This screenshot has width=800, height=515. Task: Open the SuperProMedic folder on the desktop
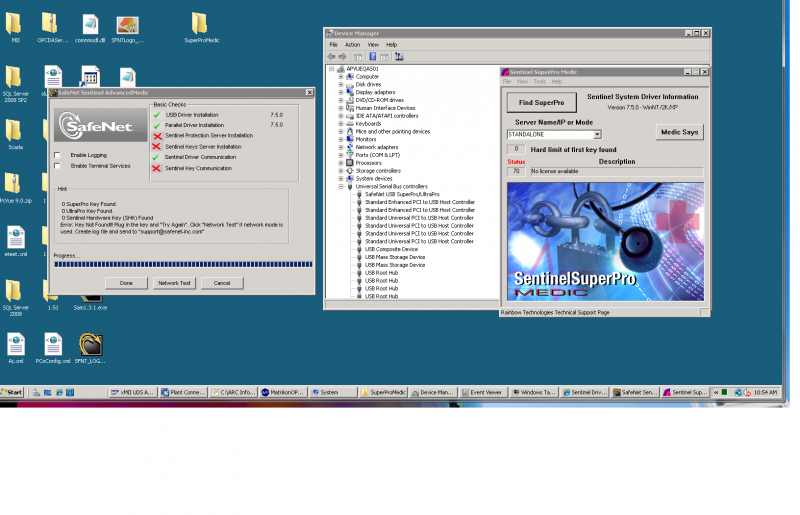pyautogui.click(x=201, y=28)
